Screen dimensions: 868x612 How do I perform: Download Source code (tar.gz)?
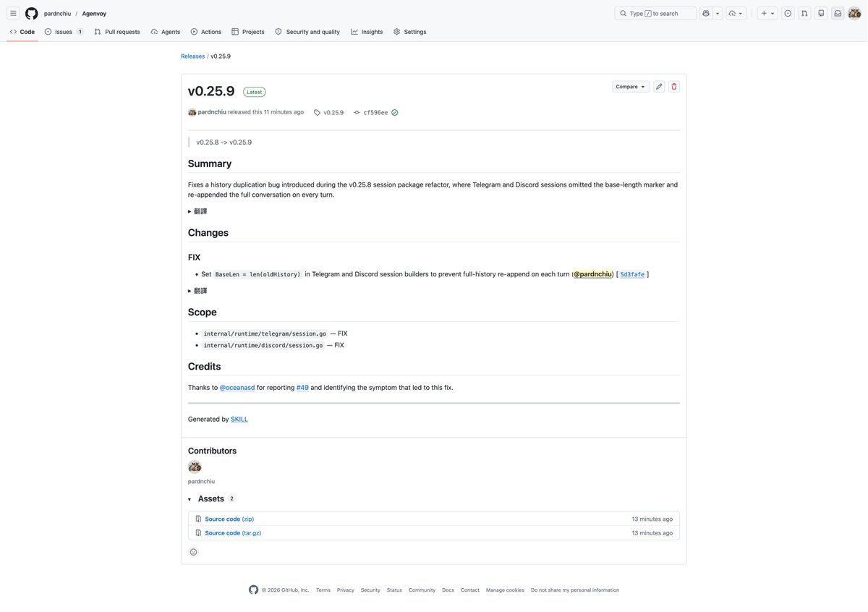(233, 533)
